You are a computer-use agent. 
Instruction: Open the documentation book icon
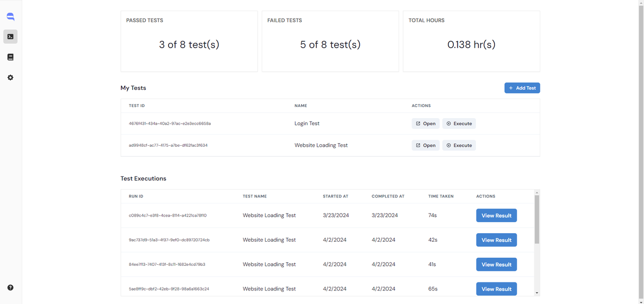pyautogui.click(x=11, y=57)
